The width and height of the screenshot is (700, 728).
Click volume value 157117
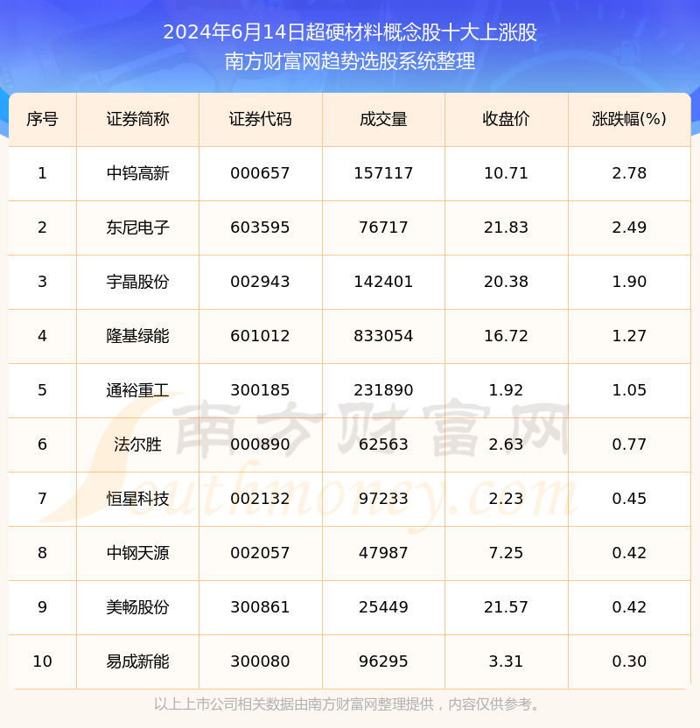[x=383, y=173]
